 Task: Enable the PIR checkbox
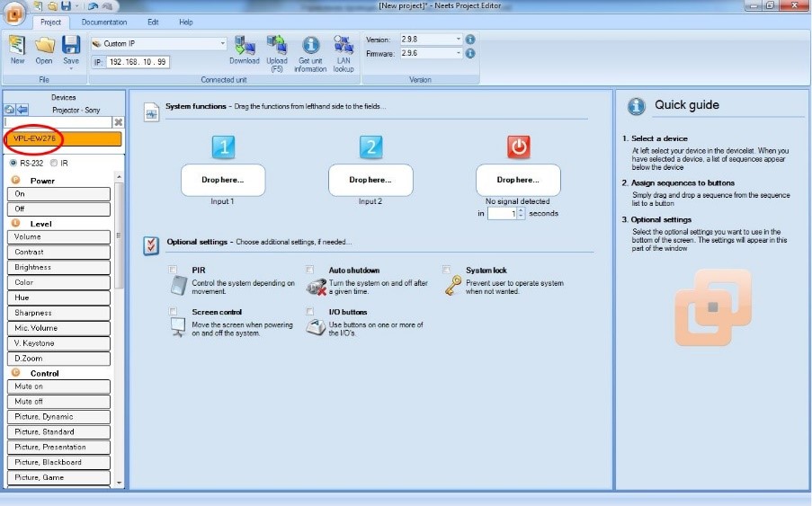(x=173, y=270)
